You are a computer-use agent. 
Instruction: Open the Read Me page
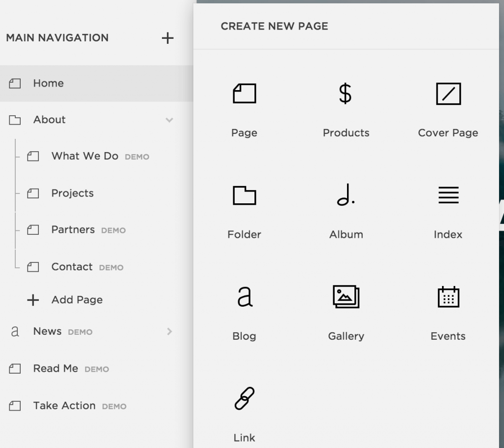coord(56,368)
